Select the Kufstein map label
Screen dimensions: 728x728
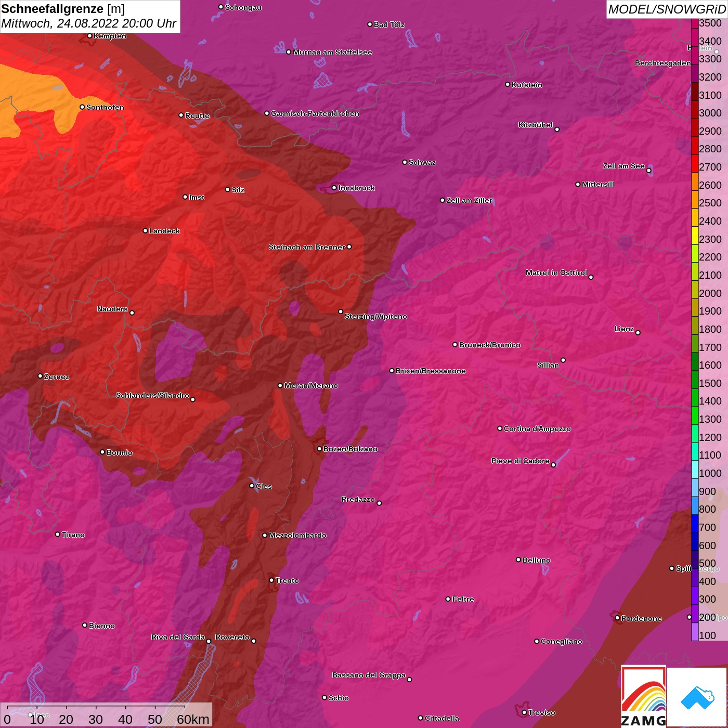tap(527, 85)
